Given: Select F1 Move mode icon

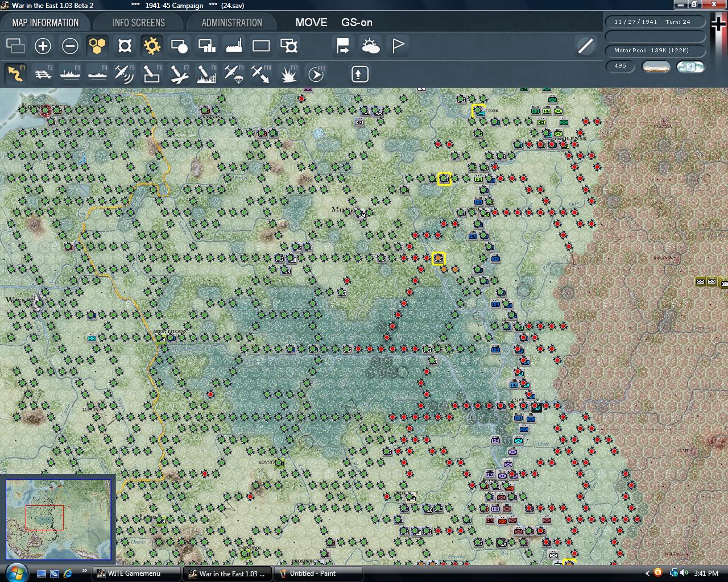Looking at the screenshot, I should tap(15, 74).
